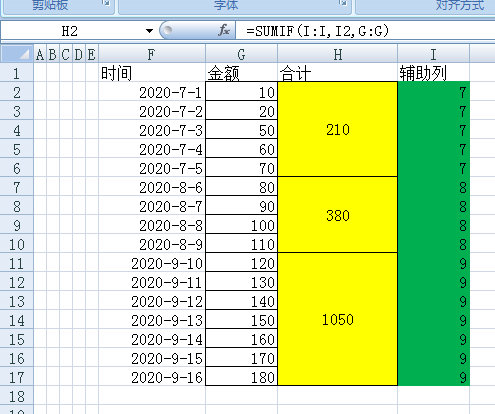495x414 pixels.
Task: Select the amount cell with 110
Action: [x=241, y=243]
